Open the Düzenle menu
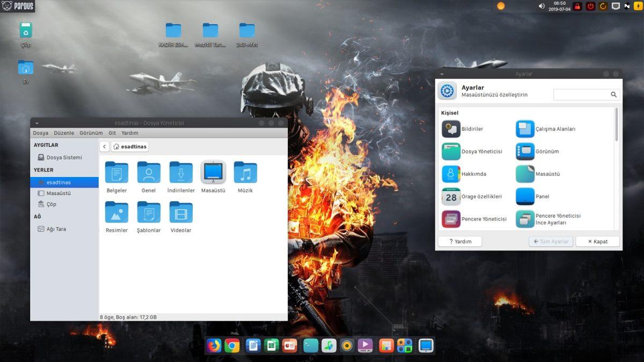 click(x=64, y=133)
